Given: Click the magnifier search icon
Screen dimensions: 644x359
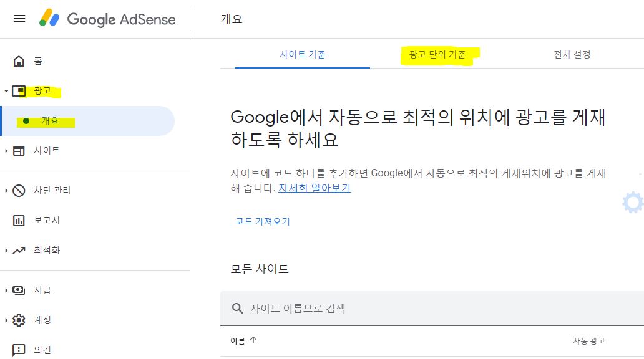Looking at the screenshot, I should click(x=237, y=308).
